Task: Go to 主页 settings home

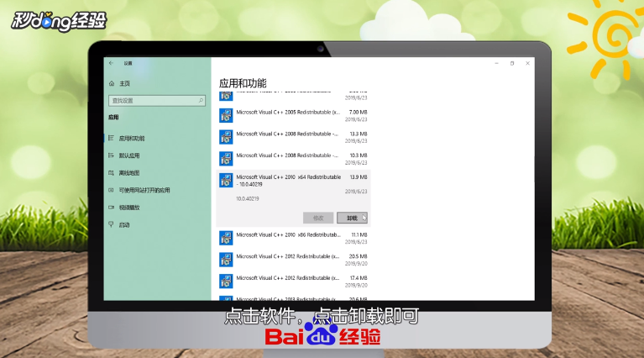Action: (124, 83)
